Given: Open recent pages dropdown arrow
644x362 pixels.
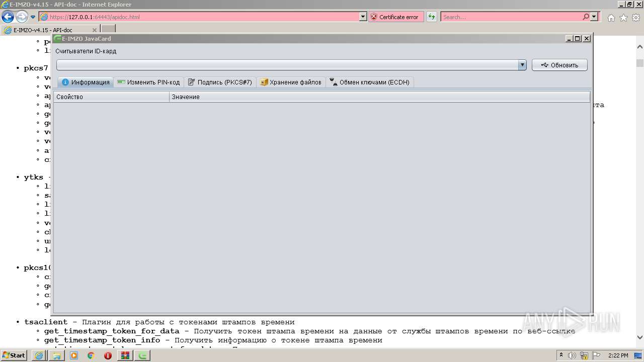Looking at the screenshot, I should (33, 17).
